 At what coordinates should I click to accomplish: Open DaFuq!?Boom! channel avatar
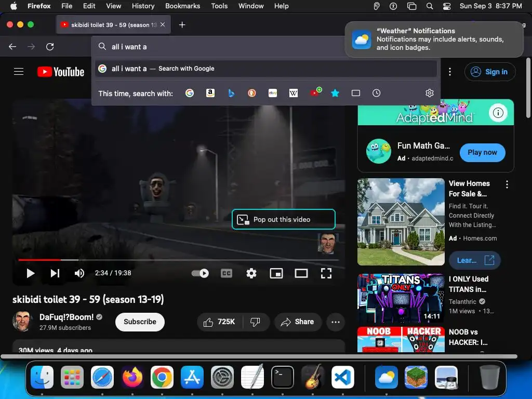22,321
